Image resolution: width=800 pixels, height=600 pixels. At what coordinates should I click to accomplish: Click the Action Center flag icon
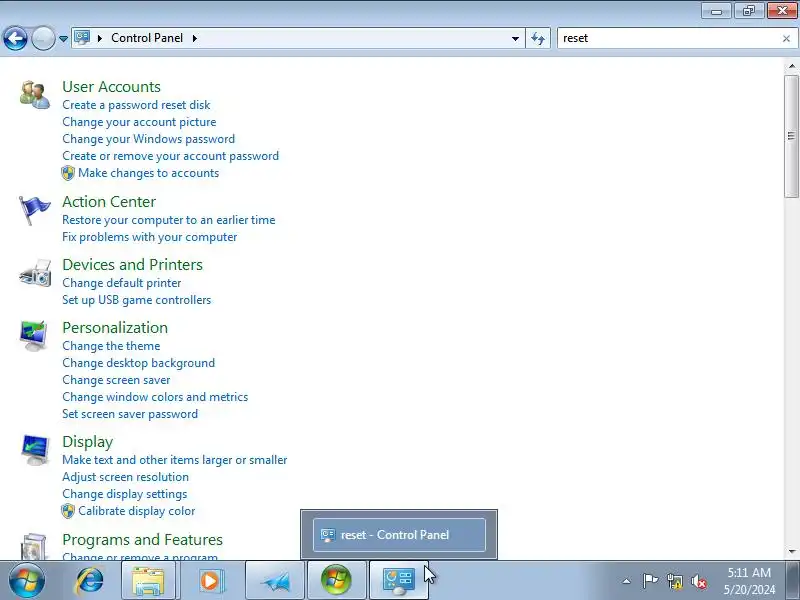click(x=35, y=210)
